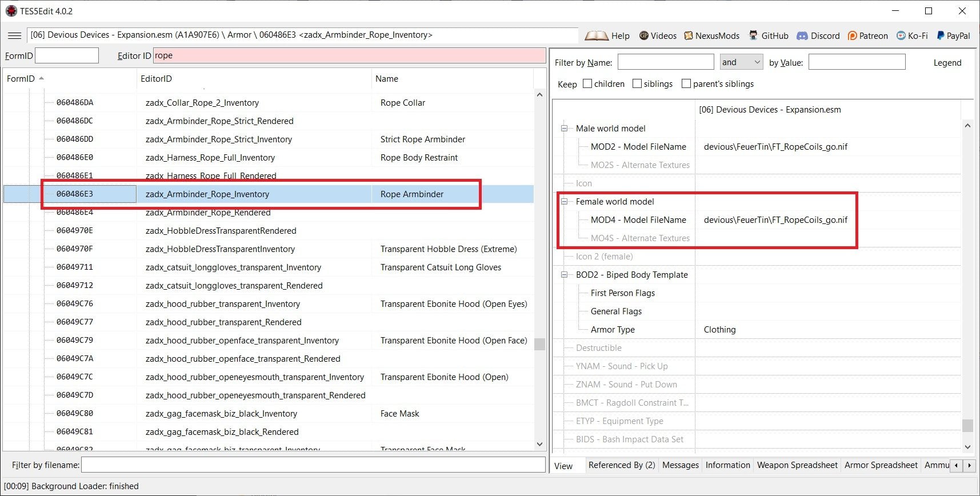Click the Background Loader: finished status text
Screen dimensions: 980x496
71,486
